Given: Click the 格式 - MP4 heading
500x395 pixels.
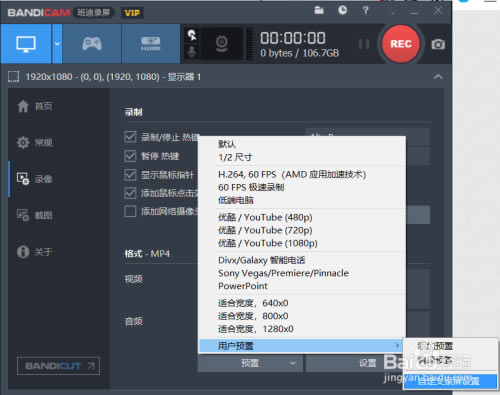Looking at the screenshot, I should [147, 254].
